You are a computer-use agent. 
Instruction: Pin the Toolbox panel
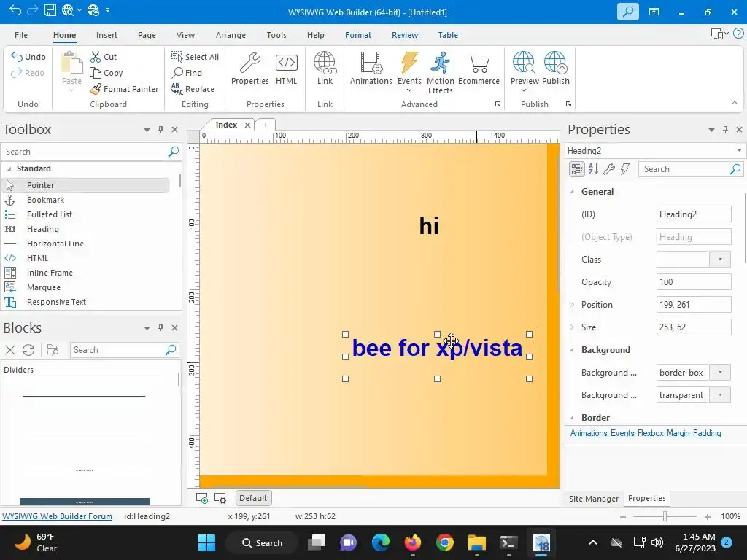point(161,129)
